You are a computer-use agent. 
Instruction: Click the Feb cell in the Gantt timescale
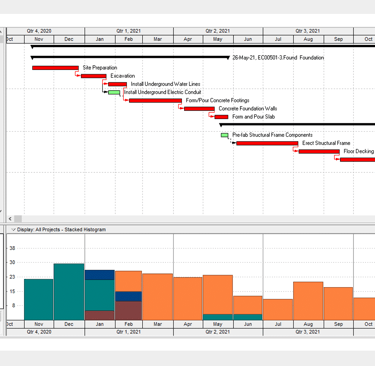[129, 39]
